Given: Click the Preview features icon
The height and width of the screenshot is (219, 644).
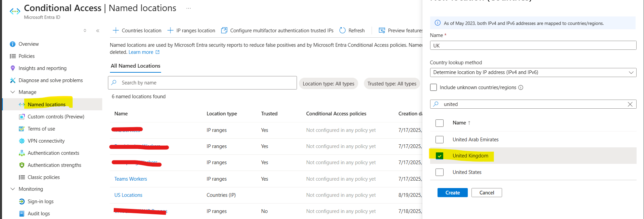Looking at the screenshot, I should tap(382, 31).
